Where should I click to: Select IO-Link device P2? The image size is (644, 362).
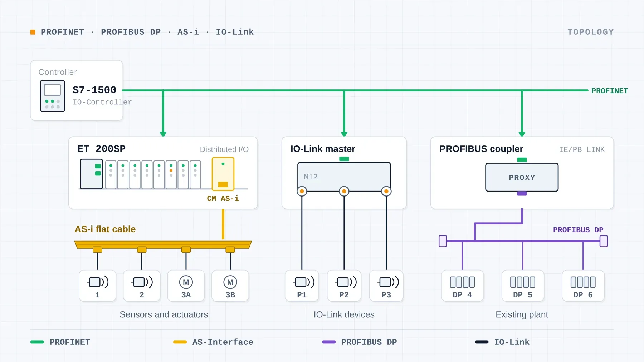[x=344, y=286]
